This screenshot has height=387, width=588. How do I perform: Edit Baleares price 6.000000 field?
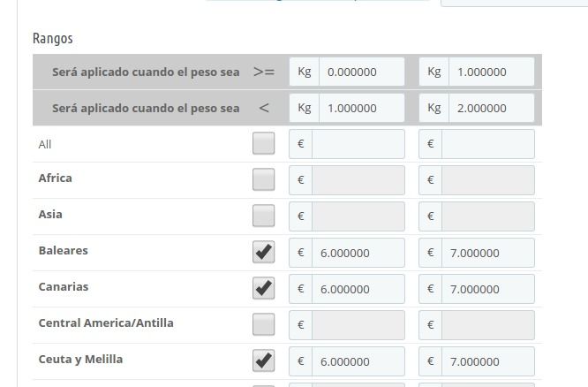point(358,253)
